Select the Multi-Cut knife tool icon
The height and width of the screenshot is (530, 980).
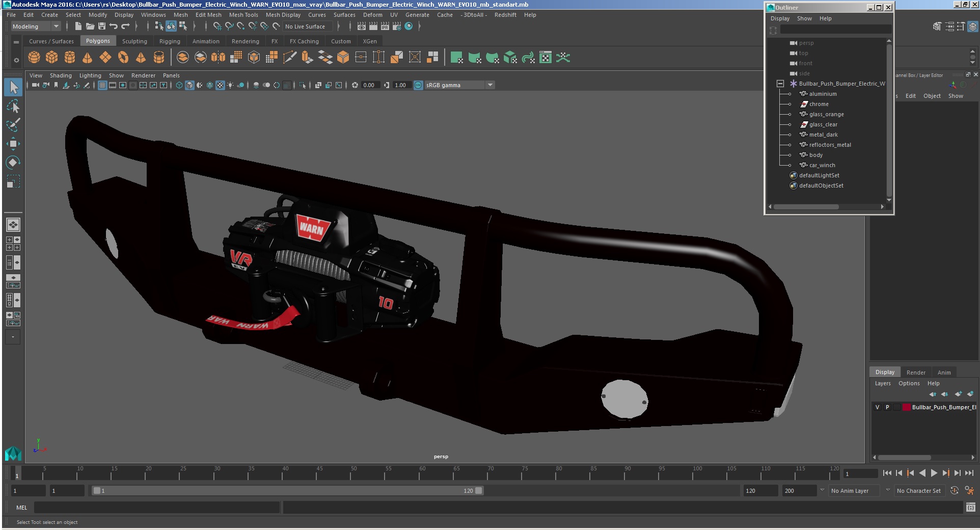click(x=289, y=58)
